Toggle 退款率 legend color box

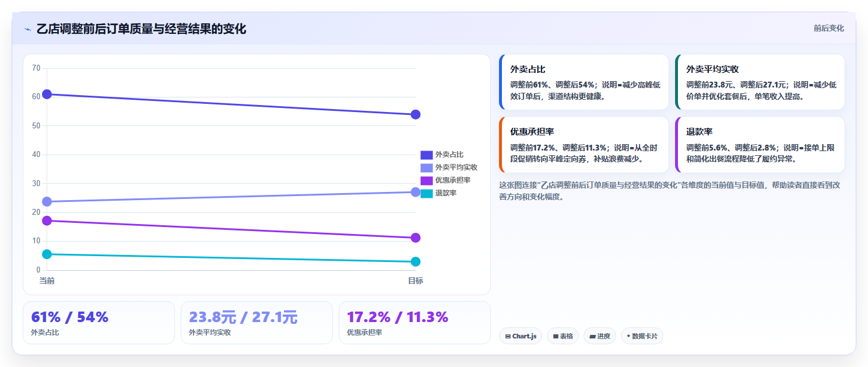pyautogui.click(x=427, y=193)
